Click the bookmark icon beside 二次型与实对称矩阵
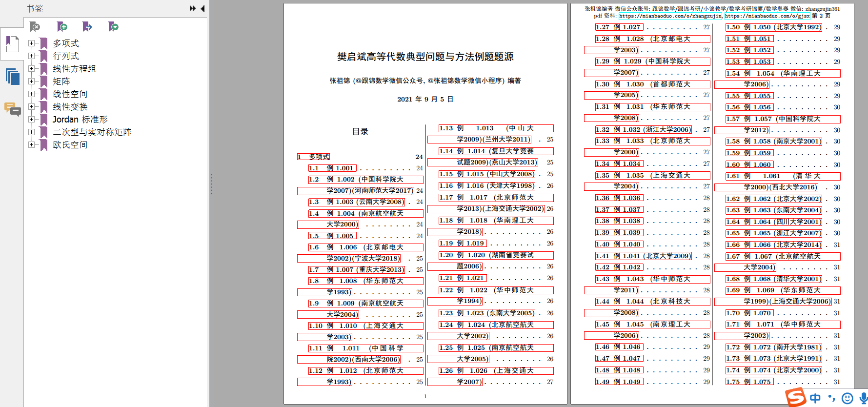The width and height of the screenshot is (868, 407). click(44, 132)
